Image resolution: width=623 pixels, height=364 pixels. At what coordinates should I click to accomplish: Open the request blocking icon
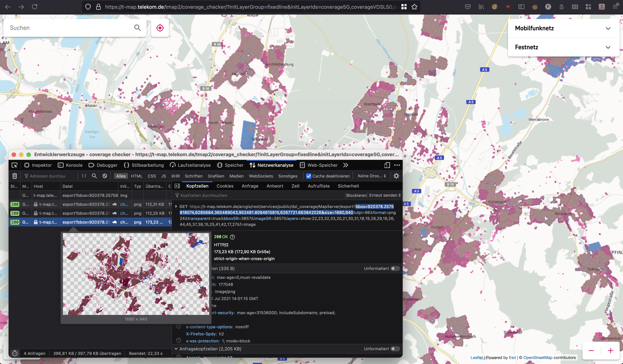105,176
